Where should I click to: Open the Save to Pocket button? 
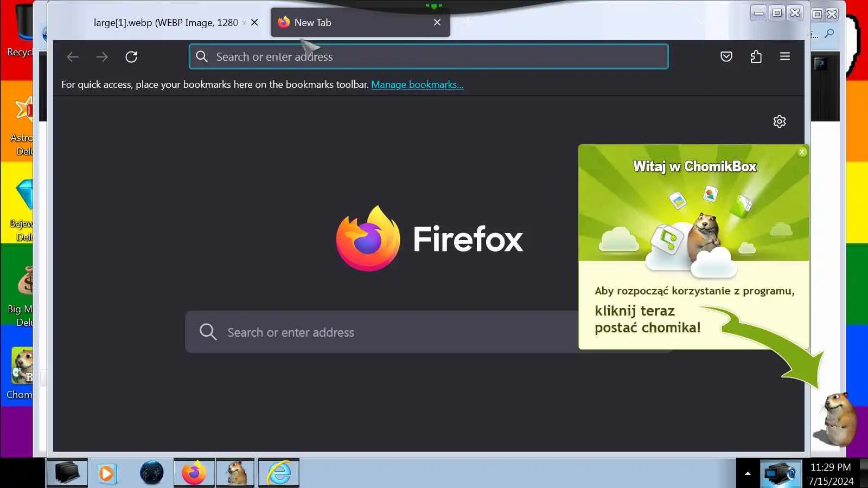point(726,56)
